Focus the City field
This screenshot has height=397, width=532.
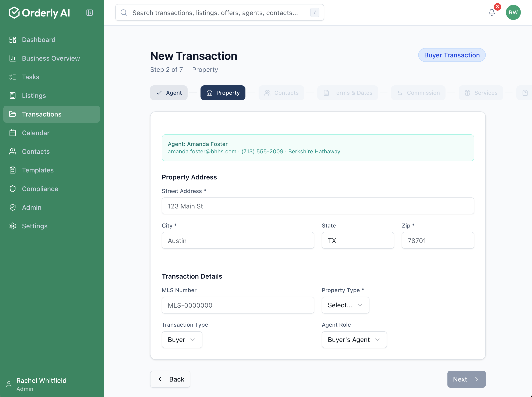coord(238,240)
